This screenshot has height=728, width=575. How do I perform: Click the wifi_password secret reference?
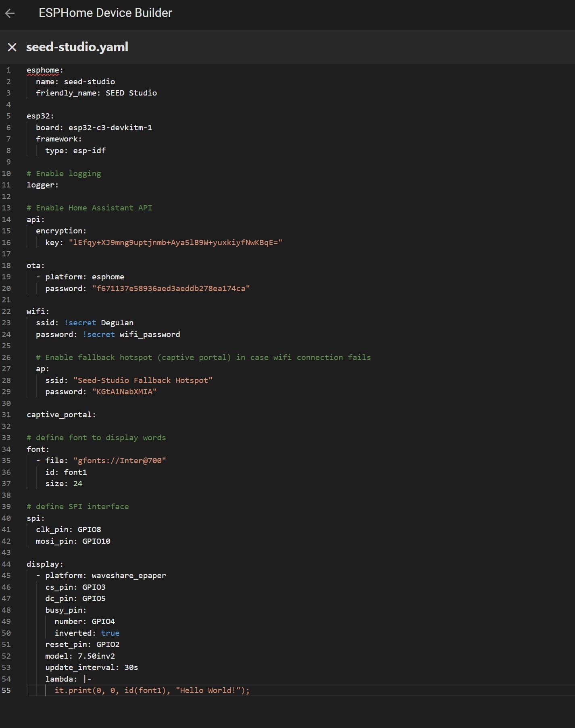coord(150,335)
